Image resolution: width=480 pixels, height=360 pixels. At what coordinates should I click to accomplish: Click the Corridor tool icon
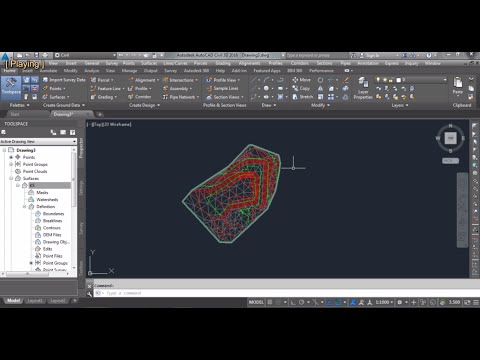point(131,97)
